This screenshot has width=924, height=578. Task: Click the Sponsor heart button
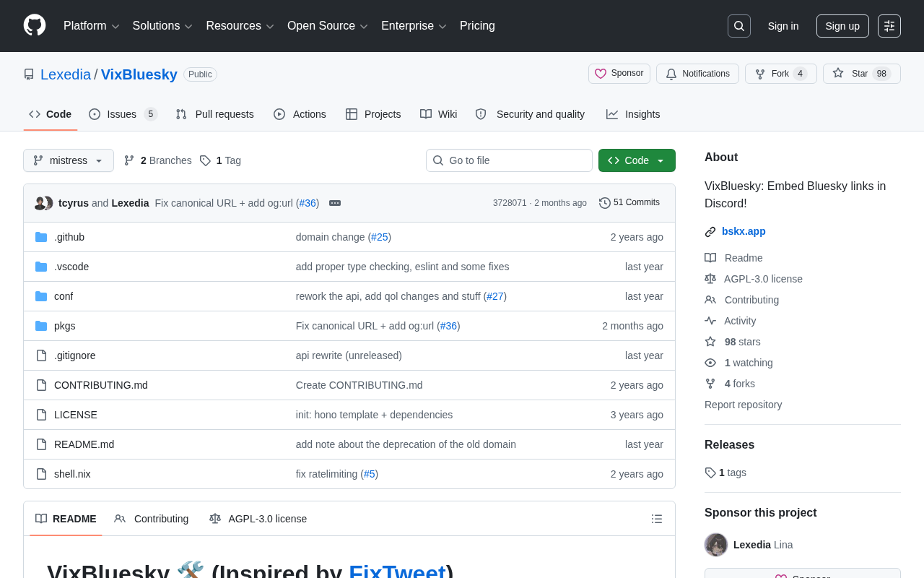click(619, 74)
